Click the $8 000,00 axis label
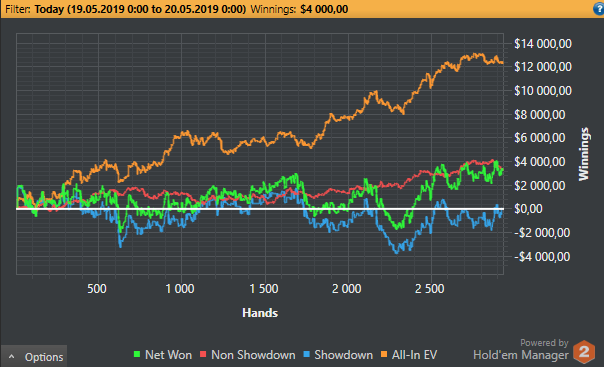604x367 pixels. pos(540,115)
